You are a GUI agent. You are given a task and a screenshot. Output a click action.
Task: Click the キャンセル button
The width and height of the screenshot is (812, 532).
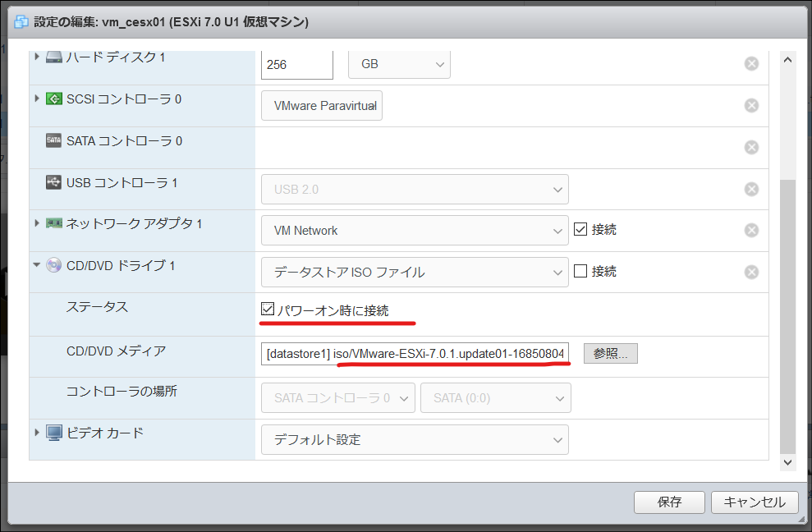point(754,502)
